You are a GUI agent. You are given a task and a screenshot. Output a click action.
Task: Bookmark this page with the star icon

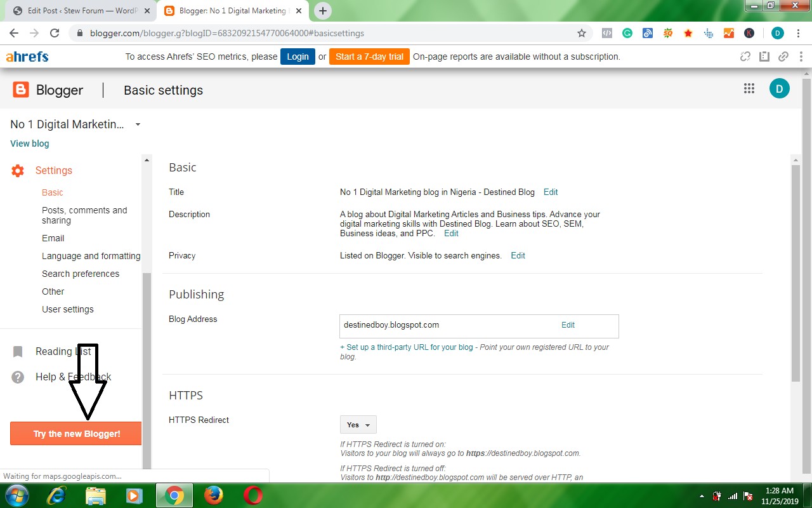(x=581, y=33)
